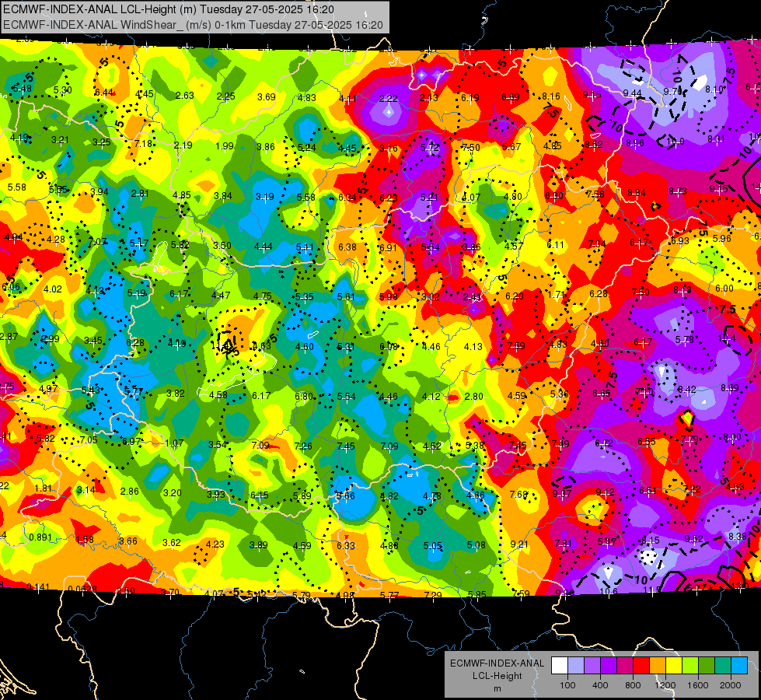Click the wind shear value 1.71
Screen dimensions: 761x700
(557, 294)
